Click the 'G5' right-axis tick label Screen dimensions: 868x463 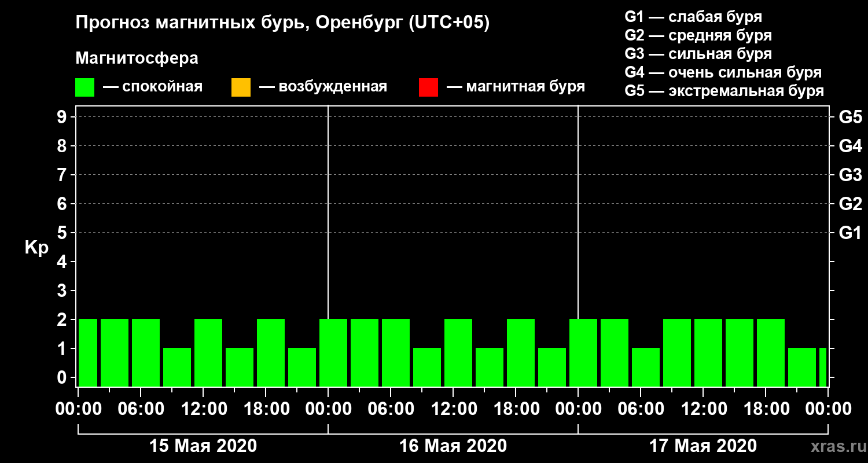pos(851,117)
